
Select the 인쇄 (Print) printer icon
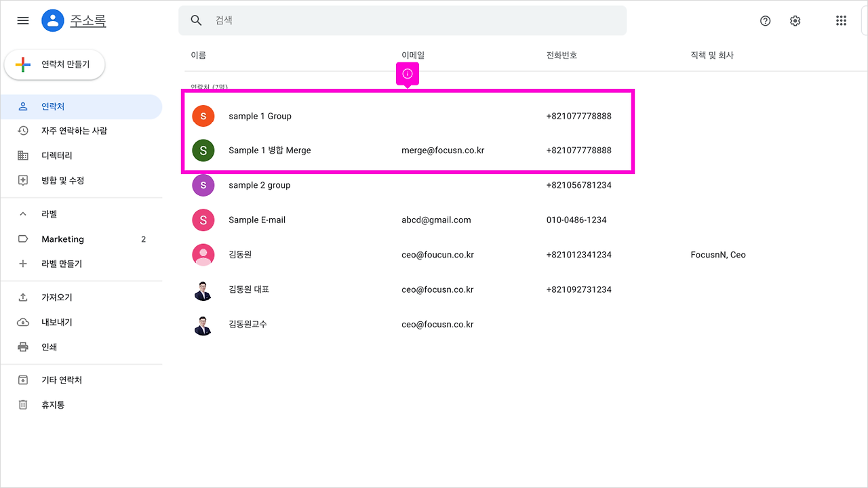pyautogui.click(x=22, y=346)
